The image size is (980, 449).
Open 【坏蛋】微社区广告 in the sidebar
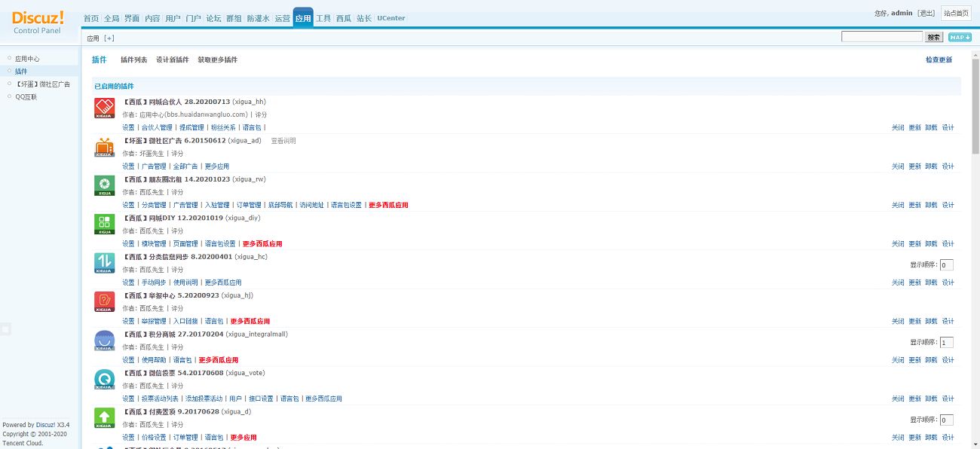43,84
